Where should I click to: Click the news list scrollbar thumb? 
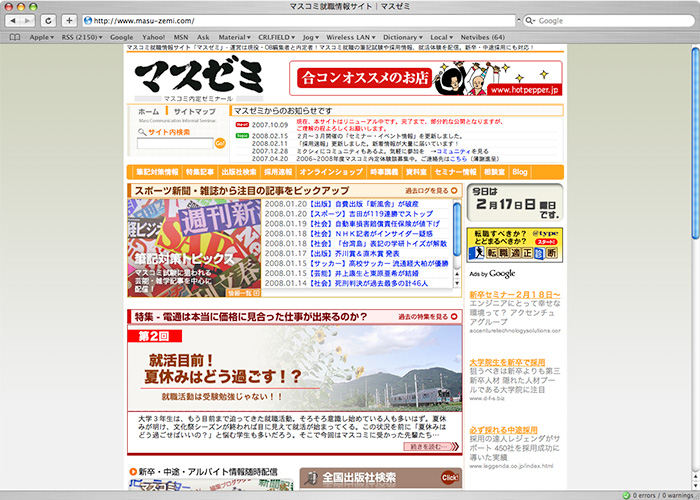[x=457, y=229]
